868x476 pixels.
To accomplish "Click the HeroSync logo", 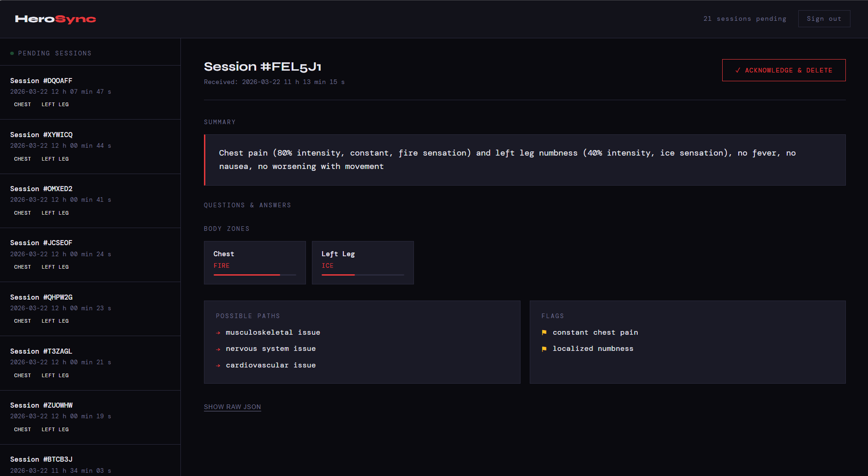I will (x=55, y=19).
